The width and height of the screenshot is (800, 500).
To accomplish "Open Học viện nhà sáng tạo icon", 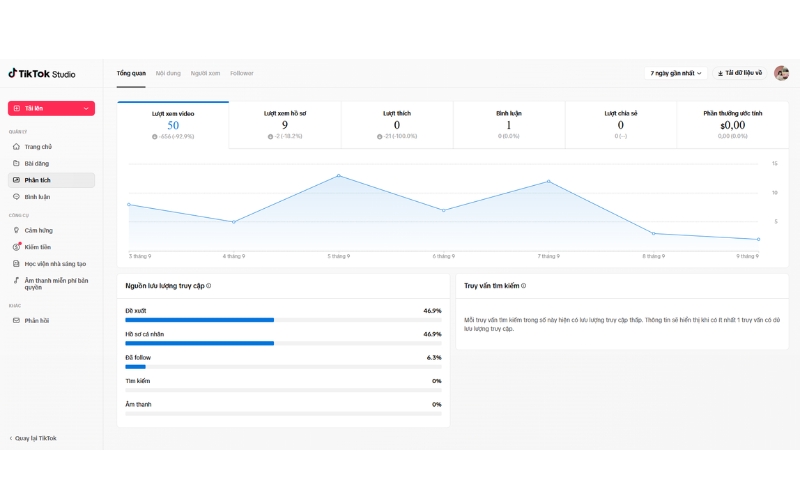I will click(16, 264).
